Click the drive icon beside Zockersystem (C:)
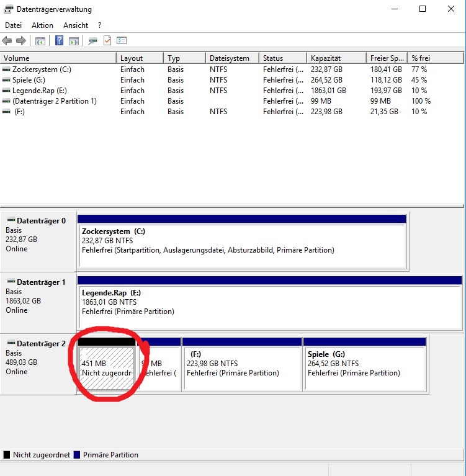 pyautogui.click(x=6, y=70)
